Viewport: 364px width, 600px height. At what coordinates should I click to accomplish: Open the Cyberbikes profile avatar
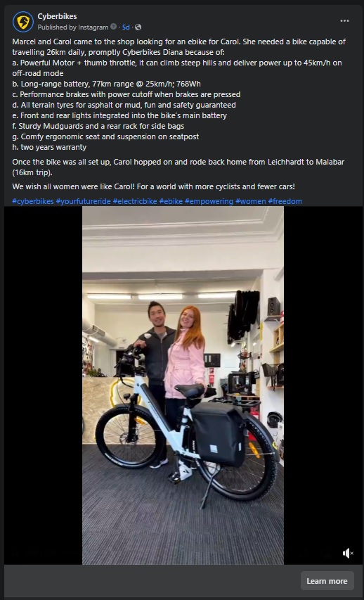click(23, 22)
